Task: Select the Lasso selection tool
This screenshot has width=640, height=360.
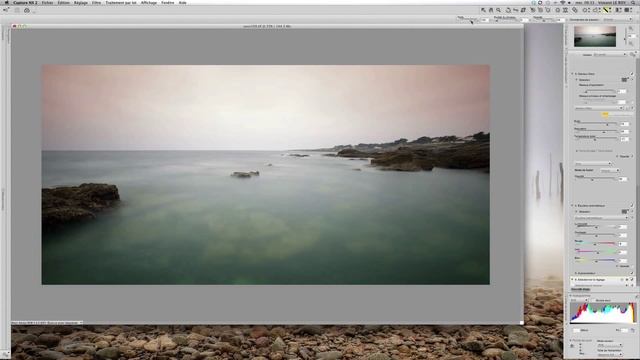Action: coord(595,10)
